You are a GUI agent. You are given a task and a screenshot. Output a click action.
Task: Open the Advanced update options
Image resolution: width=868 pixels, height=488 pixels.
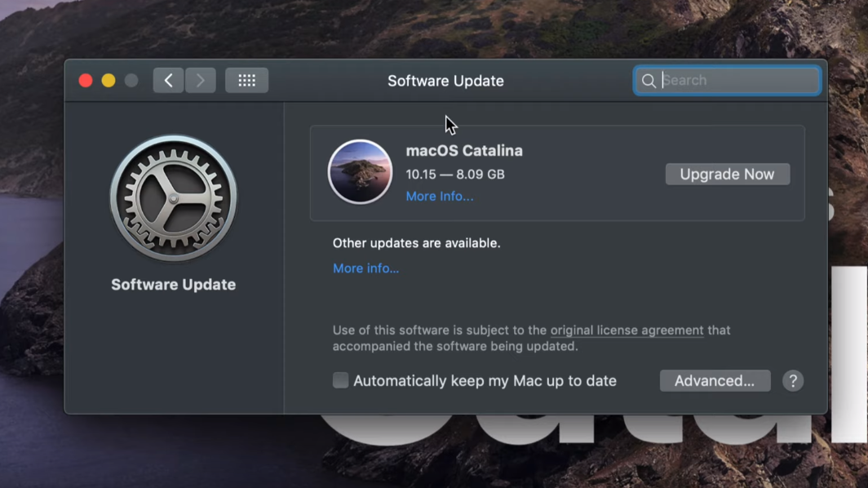click(715, 380)
